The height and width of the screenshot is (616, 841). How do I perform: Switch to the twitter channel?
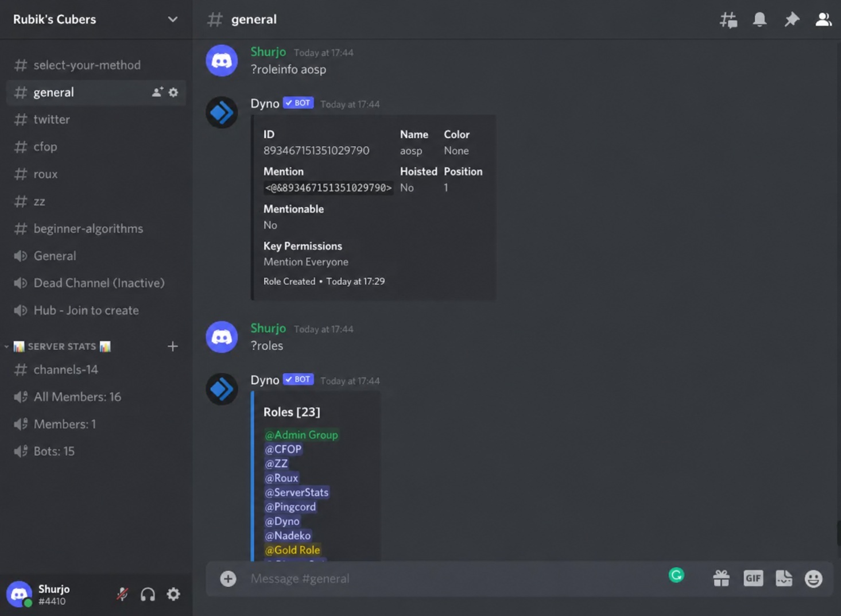click(96, 119)
